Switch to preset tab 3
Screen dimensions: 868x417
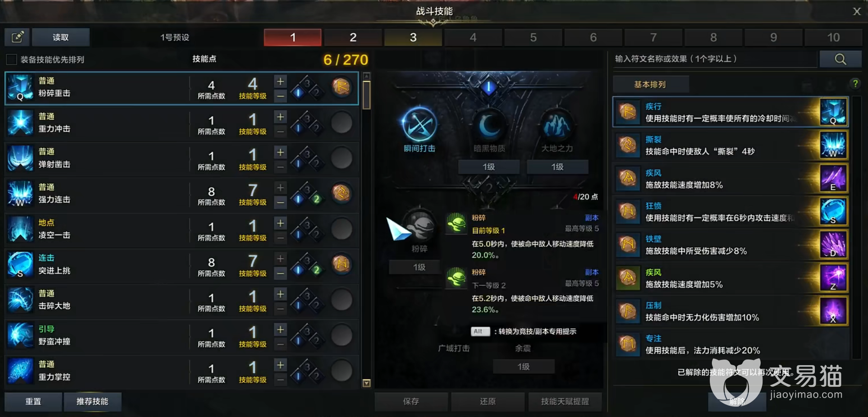tap(413, 38)
